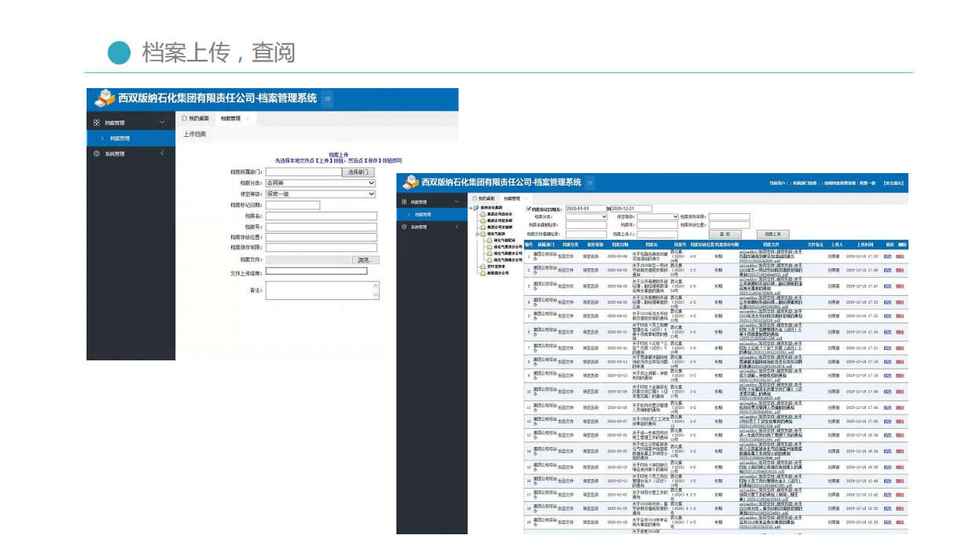The height and width of the screenshot is (550, 980).
Task: Click hamburger menu icon in query window header
Action: pos(590,183)
